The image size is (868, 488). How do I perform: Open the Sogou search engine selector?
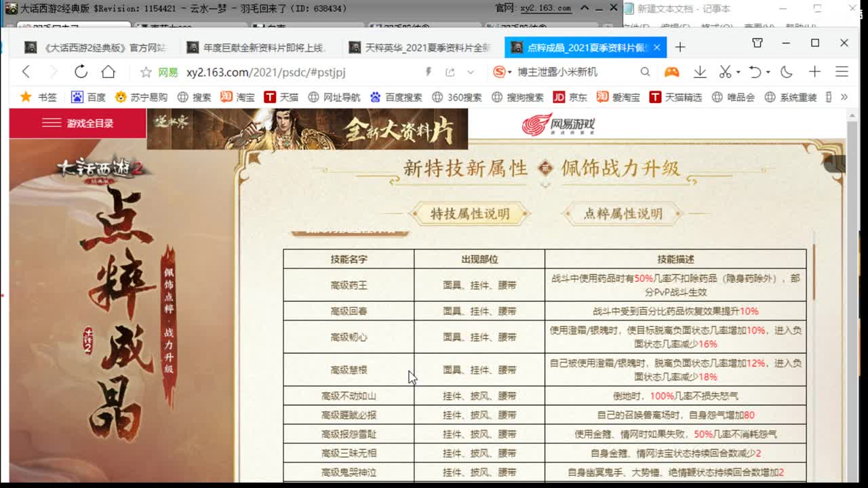[502, 72]
